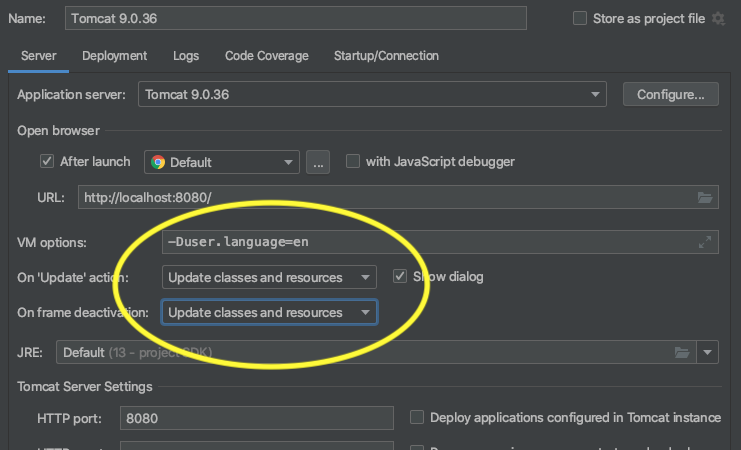Open the Code Coverage tab
741x450 pixels.
(x=267, y=56)
